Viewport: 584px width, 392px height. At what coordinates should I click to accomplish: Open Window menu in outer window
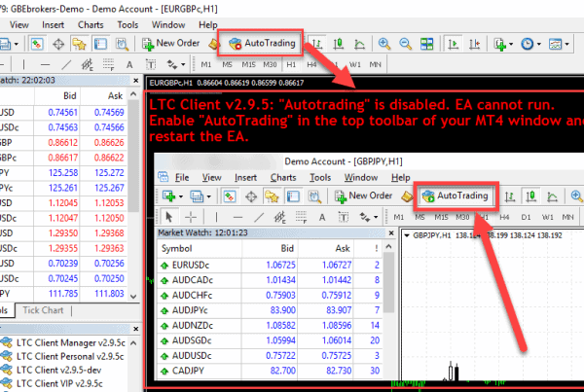[x=168, y=25]
